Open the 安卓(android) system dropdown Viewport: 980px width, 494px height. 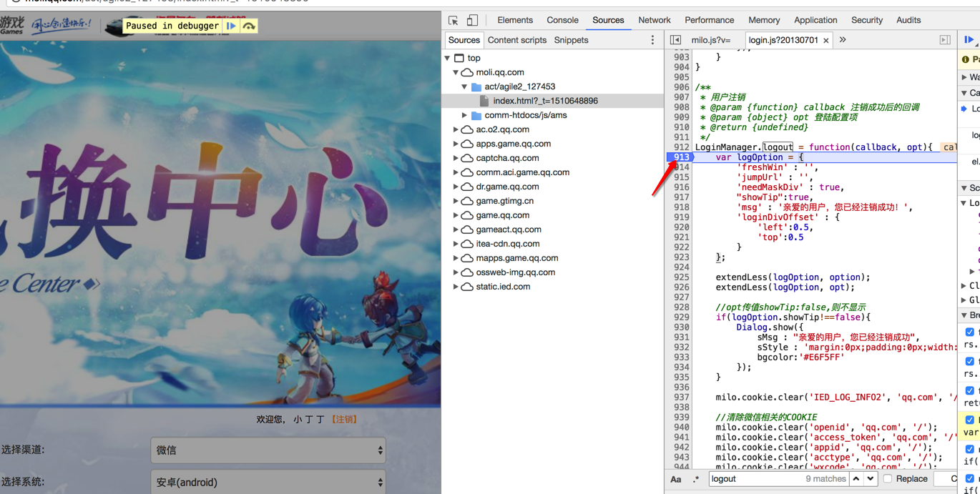click(268, 482)
